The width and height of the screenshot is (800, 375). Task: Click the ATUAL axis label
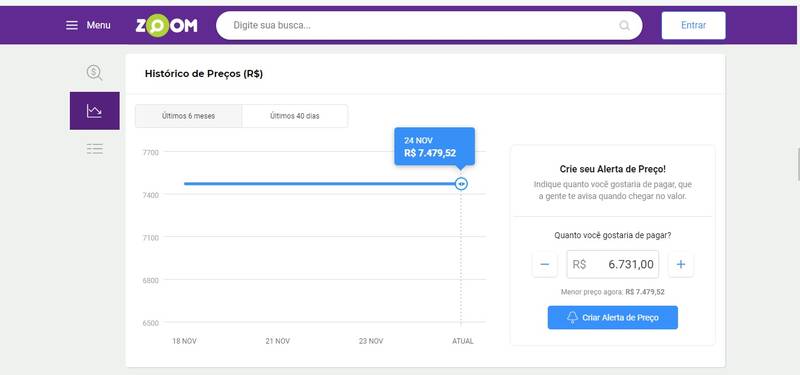pyautogui.click(x=463, y=341)
